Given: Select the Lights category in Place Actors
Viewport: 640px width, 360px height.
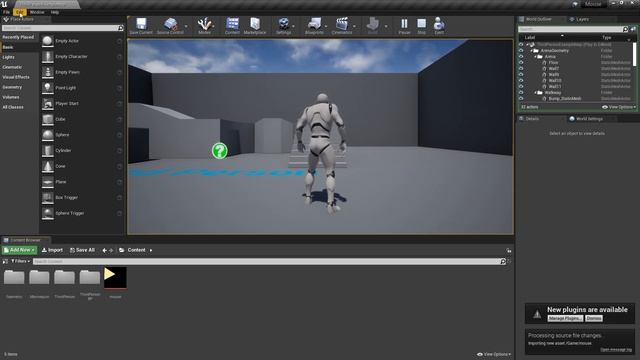Looking at the screenshot, I should 9,57.
